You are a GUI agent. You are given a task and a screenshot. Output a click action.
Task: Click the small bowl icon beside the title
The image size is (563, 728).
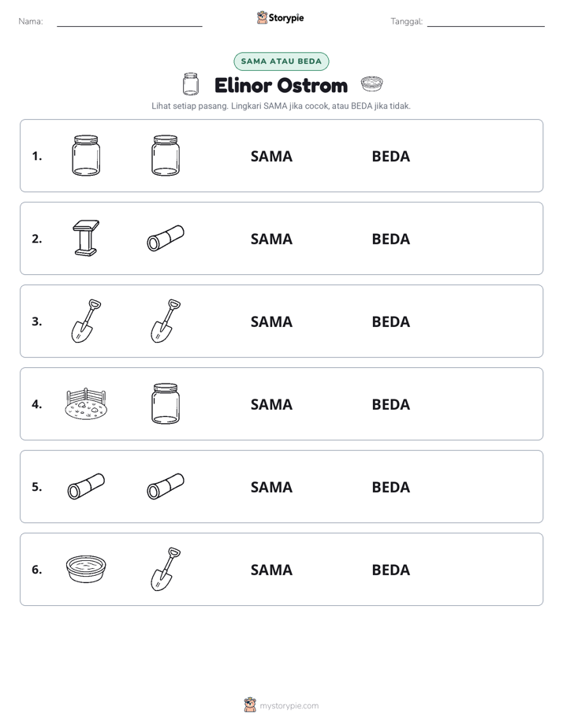pos(372,84)
